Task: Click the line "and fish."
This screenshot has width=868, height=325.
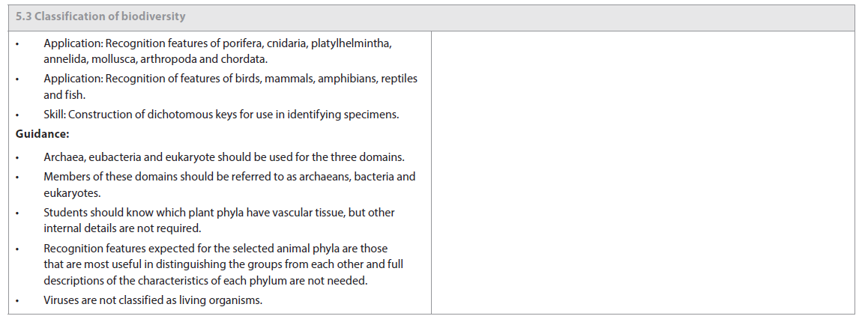Action: tap(64, 94)
